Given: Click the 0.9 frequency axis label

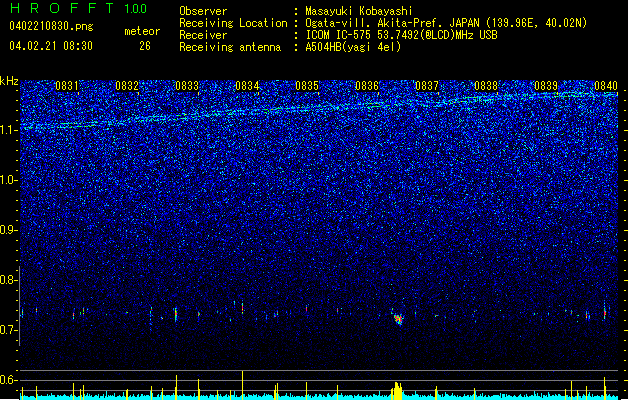Looking at the screenshot, I should tap(8, 230).
